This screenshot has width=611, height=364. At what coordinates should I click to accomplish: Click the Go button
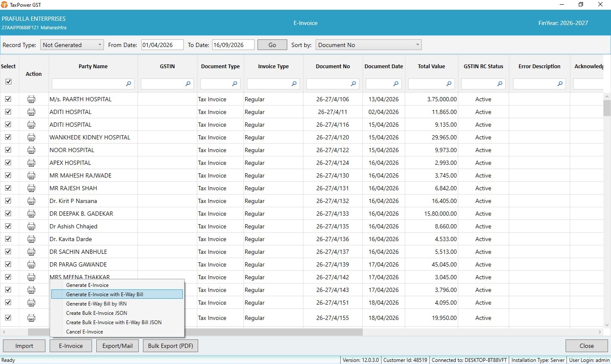(x=272, y=45)
